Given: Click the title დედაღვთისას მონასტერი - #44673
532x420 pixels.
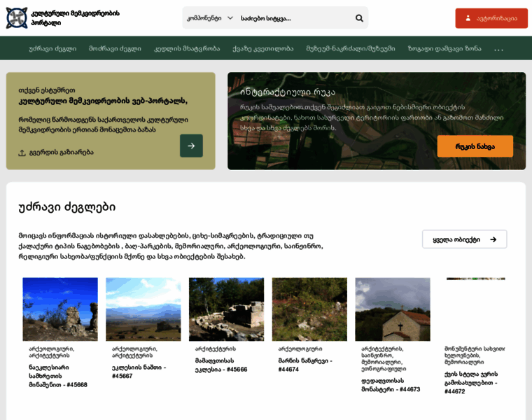Looking at the screenshot, I should [x=391, y=385].
